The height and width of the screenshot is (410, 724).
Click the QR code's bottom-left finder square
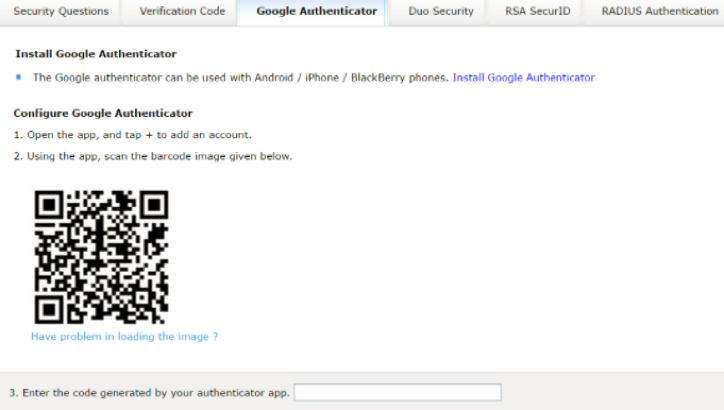click(49, 309)
